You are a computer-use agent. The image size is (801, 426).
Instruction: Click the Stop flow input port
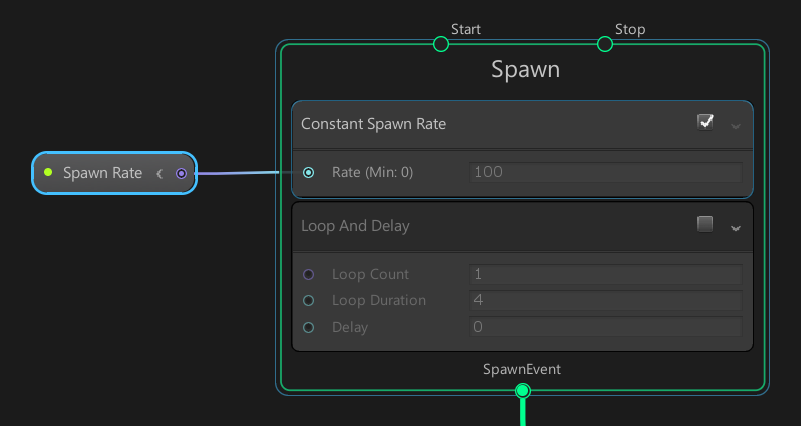point(604,44)
